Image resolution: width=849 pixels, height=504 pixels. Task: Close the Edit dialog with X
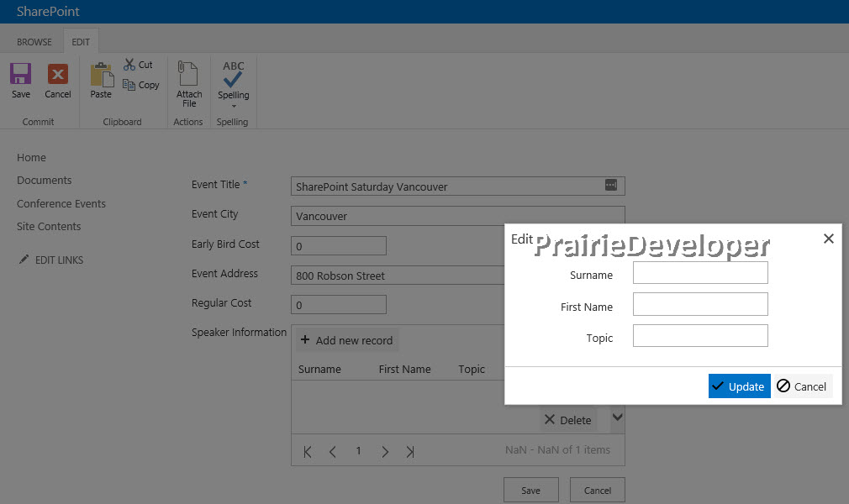click(x=829, y=239)
